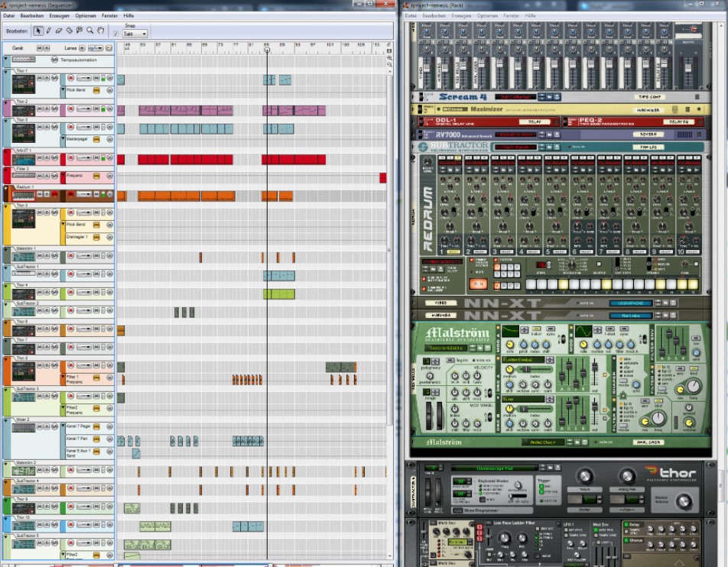Open the Datei menu in Sequencer window
This screenshot has height=567, width=728.
(9, 15)
